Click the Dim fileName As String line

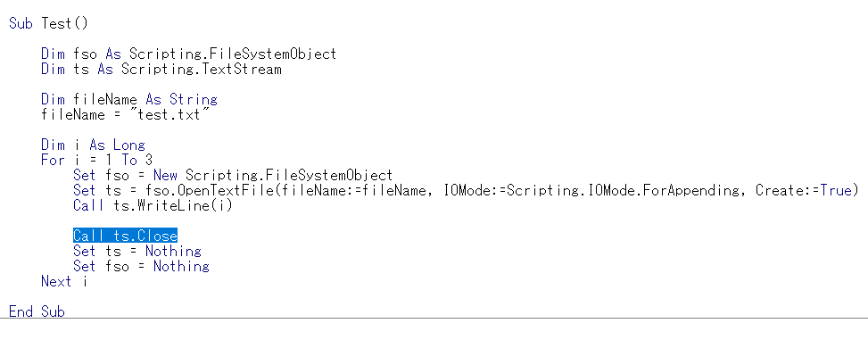coord(129,100)
